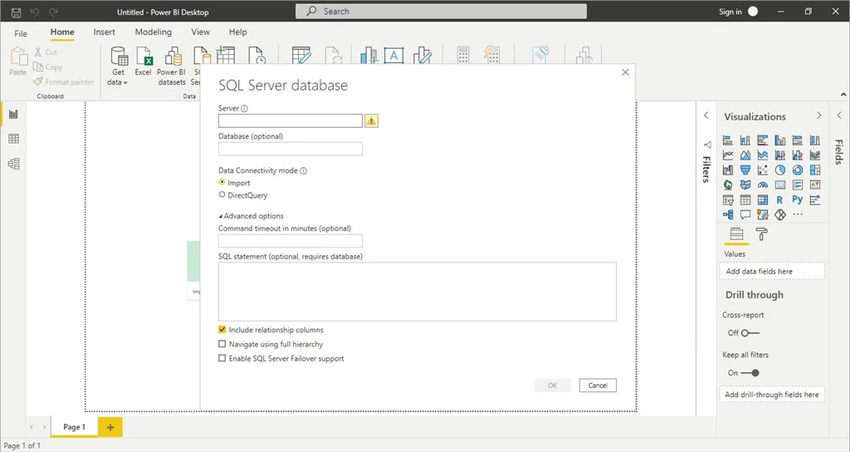Choose the DirectQuery connectivity mode
This screenshot has width=850, height=452.
pos(222,195)
